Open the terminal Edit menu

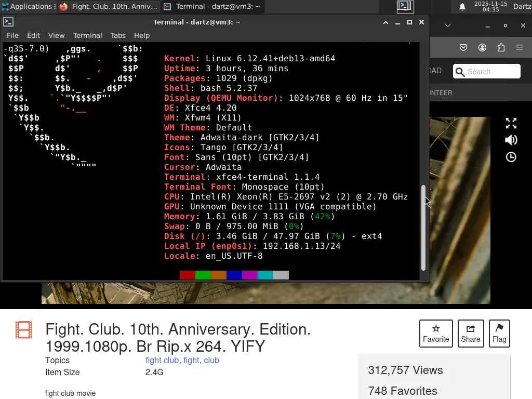click(33, 35)
